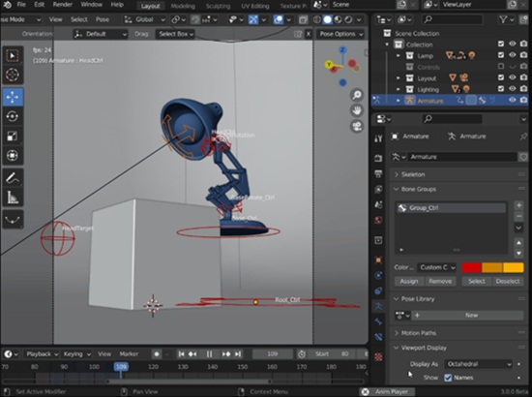Activate the Cursor tool
This screenshot has width=532, height=397.
(x=13, y=75)
